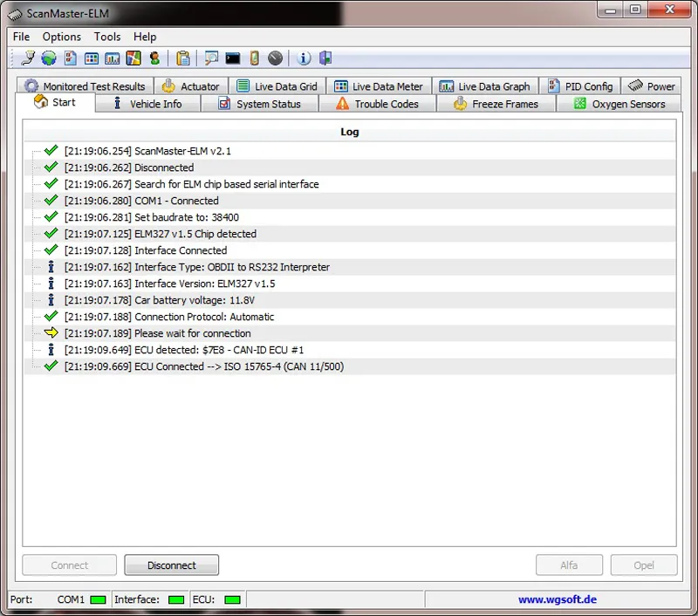The width and height of the screenshot is (698, 616).
Task: Click the magnifier search toolbar icon
Action: click(x=211, y=58)
